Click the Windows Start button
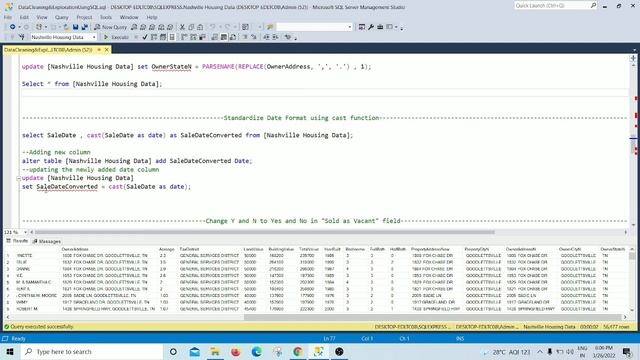Viewport: 640px width, 360px height. pos(10,351)
